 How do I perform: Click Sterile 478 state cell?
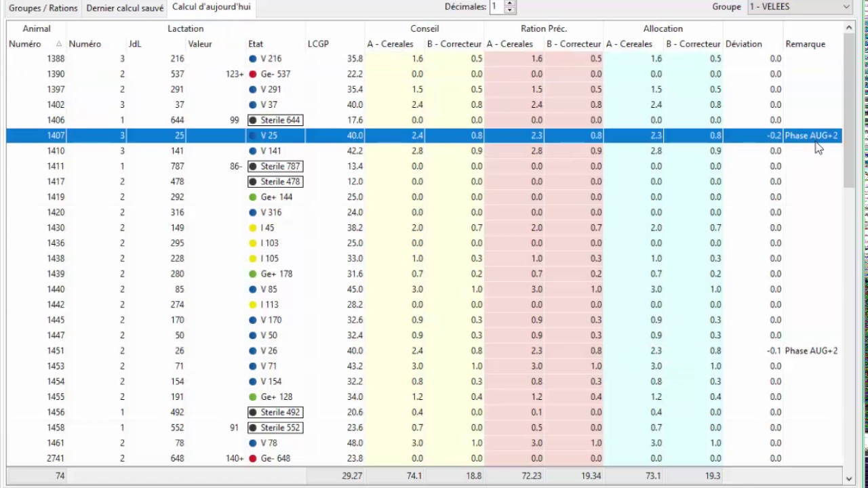[275, 182]
